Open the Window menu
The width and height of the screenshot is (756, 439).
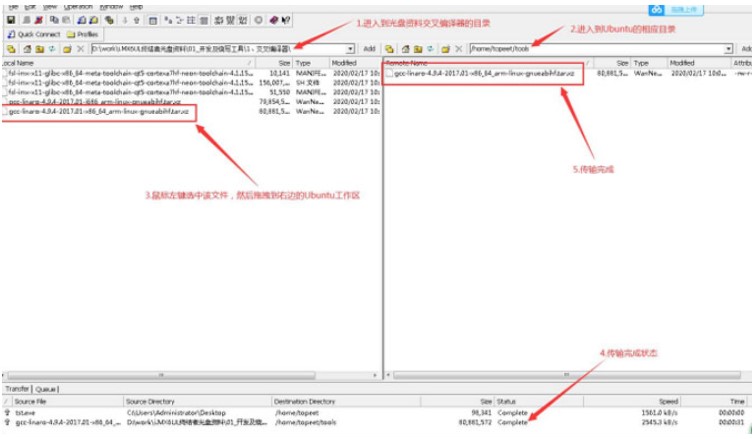tap(111, 6)
